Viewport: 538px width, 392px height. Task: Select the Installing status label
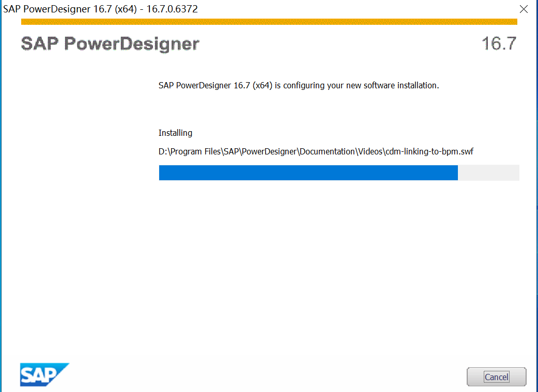coord(175,133)
